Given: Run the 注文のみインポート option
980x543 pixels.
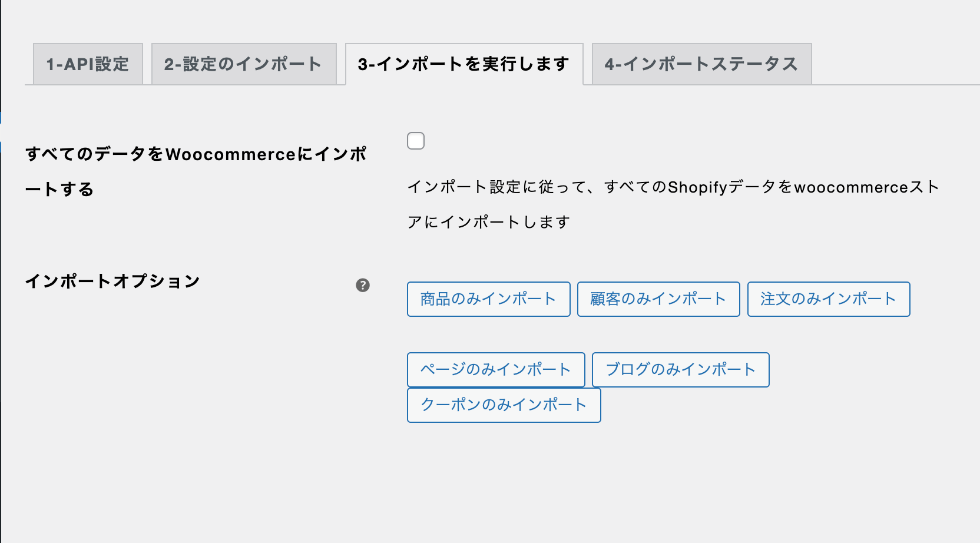Looking at the screenshot, I should click(x=829, y=299).
